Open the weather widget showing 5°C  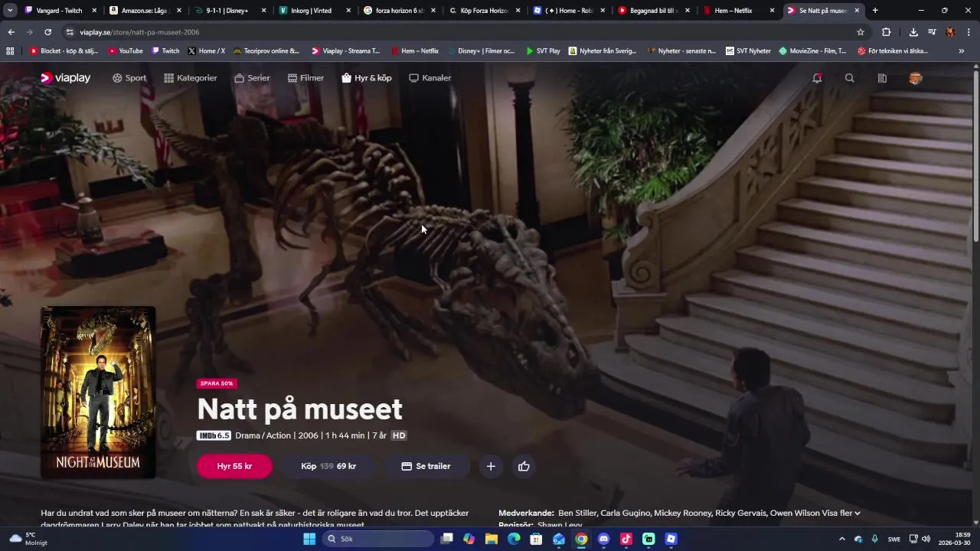point(28,539)
